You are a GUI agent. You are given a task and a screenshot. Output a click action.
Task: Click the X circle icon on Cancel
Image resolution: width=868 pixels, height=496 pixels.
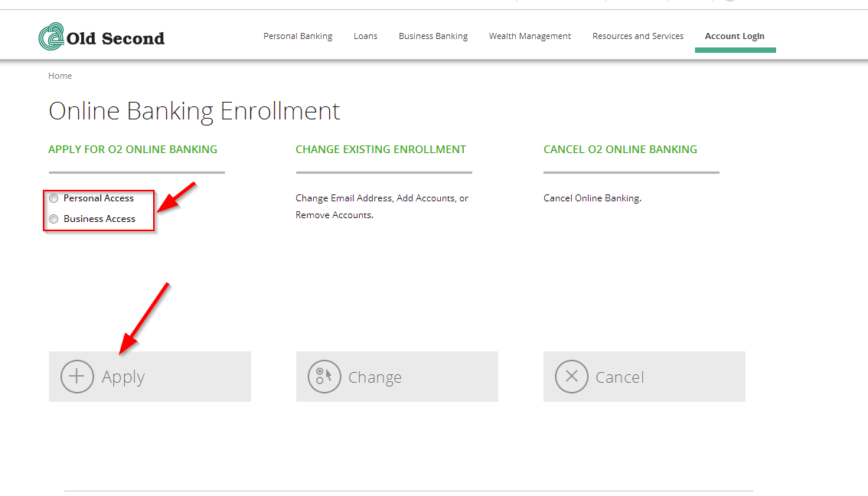(x=571, y=377)
